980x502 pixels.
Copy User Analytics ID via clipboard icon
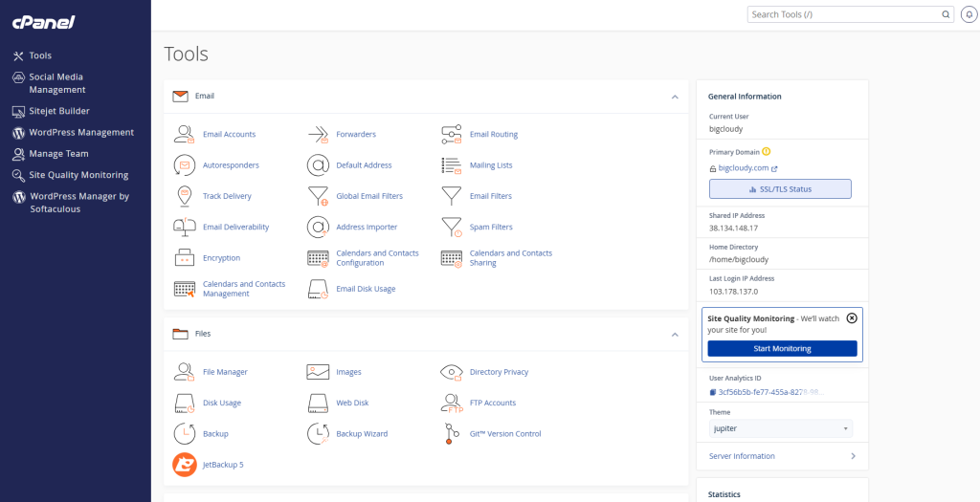point(713,393)
